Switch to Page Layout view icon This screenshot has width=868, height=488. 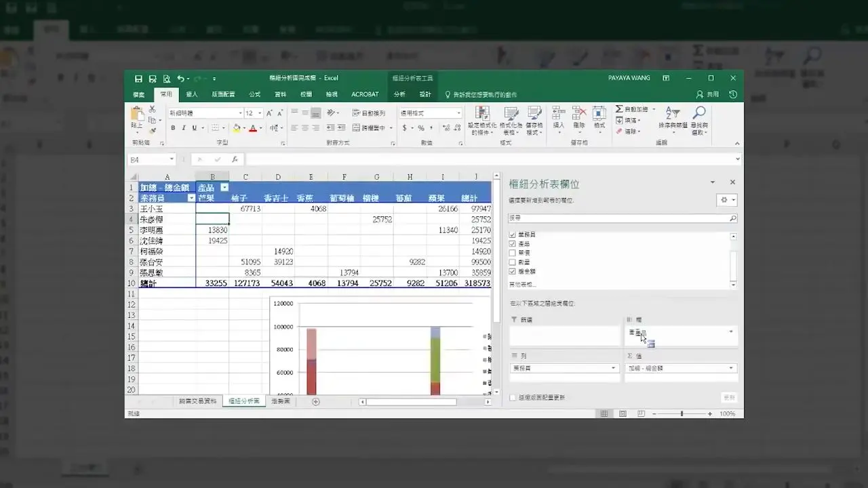[x=623, y=413]
